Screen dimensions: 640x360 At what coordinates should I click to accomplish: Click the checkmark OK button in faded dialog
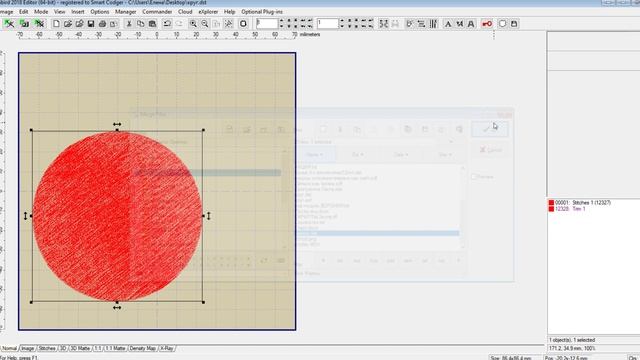[x=490, y=129]
